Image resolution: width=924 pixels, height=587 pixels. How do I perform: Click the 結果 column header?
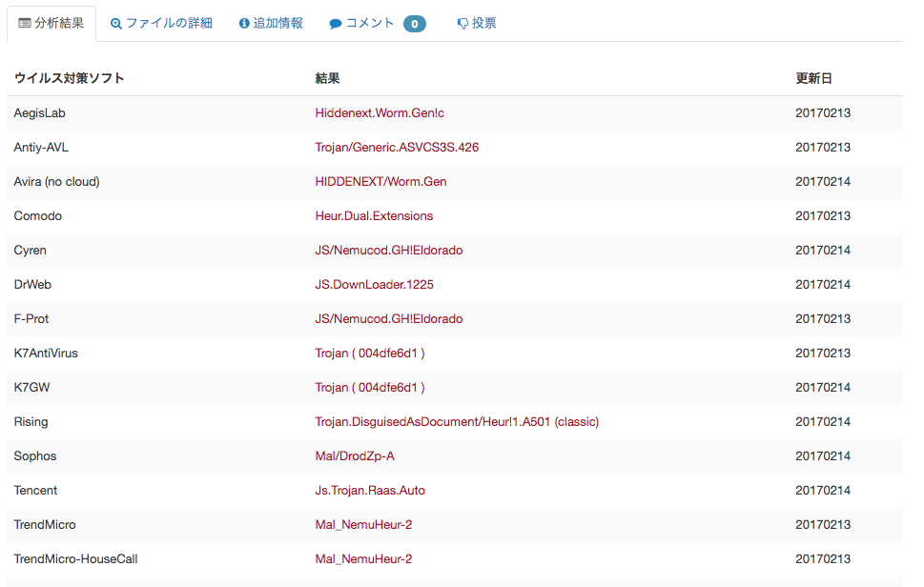pyautogui.click(x=327, y=78)
